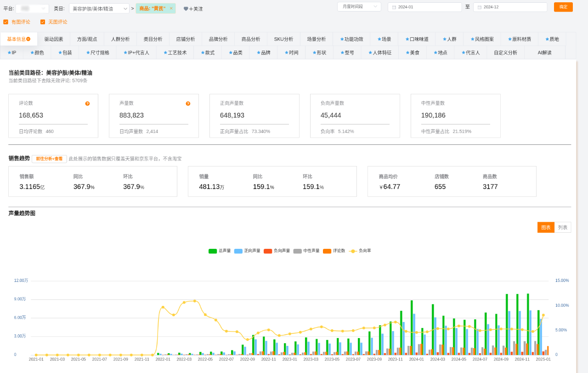Click the start date field 2024-01
Screen dimensions: 588x373
click(x=424, y=7)
